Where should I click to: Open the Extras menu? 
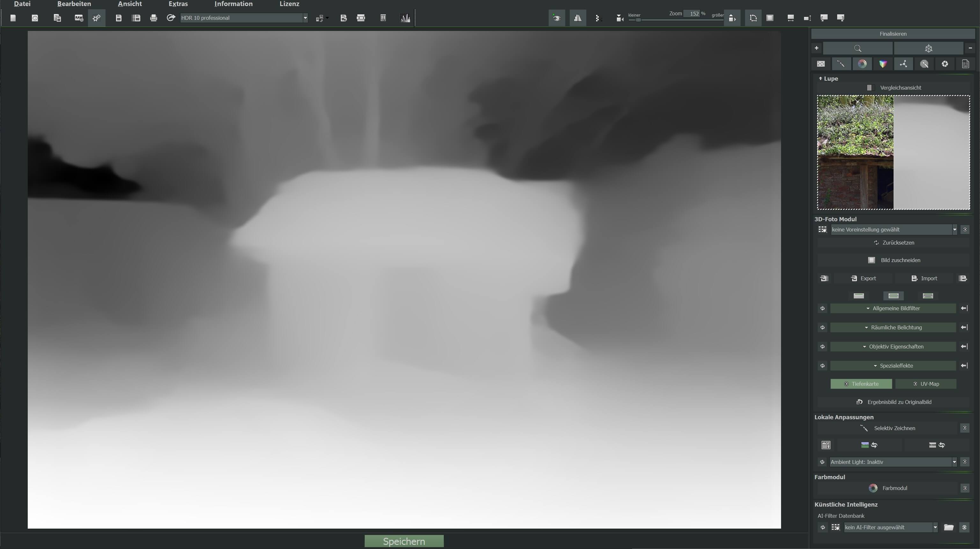[x=178, y=4]
